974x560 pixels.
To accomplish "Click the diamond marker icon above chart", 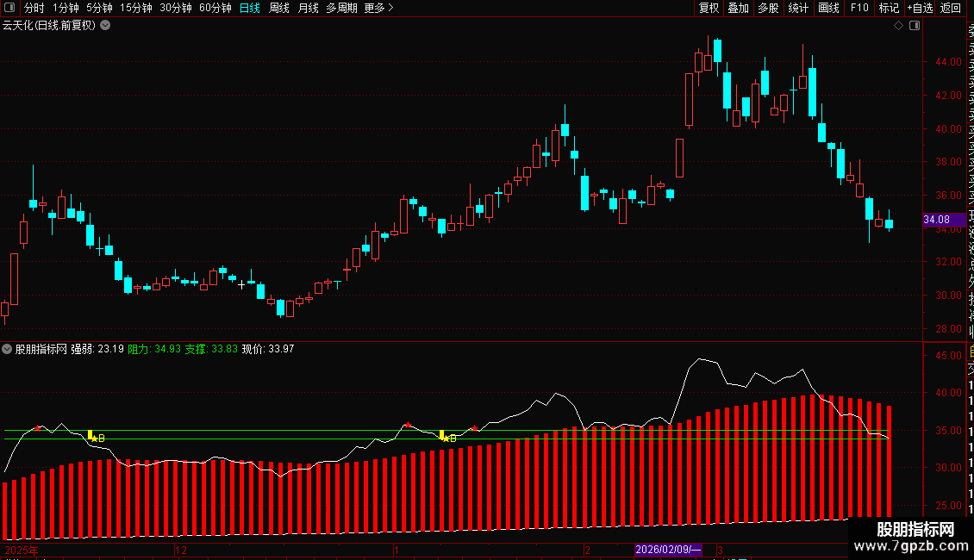I will pyautogui.click(x=898, y=26).
